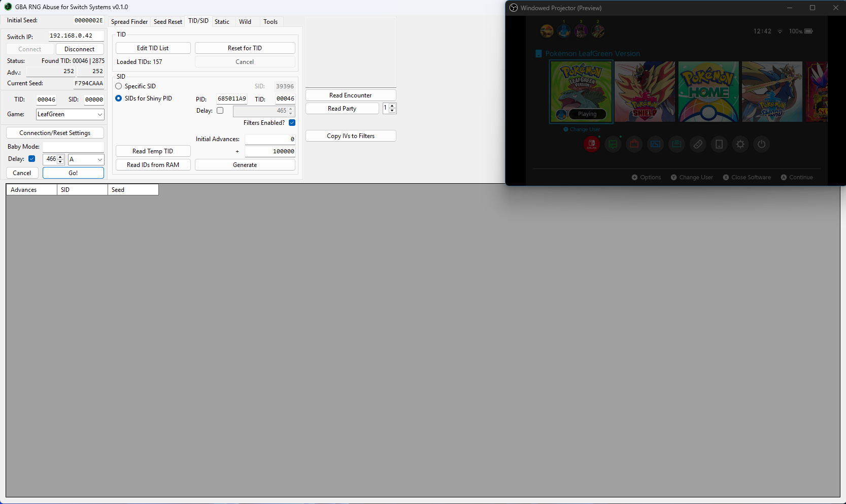The width and height of the screenshot is (846, 504).
Task: Decrease the Read Party slot number
Action: click(x=392, y=111)
